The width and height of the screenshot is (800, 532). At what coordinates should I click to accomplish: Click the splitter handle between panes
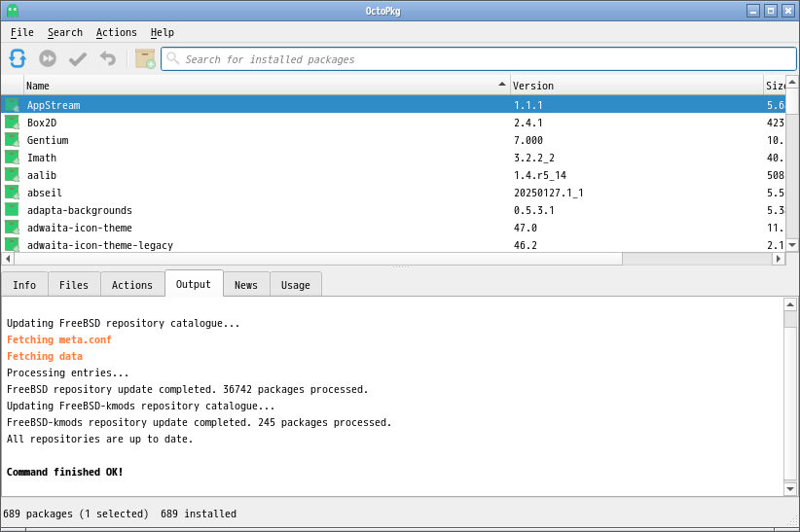click(401, 266)
